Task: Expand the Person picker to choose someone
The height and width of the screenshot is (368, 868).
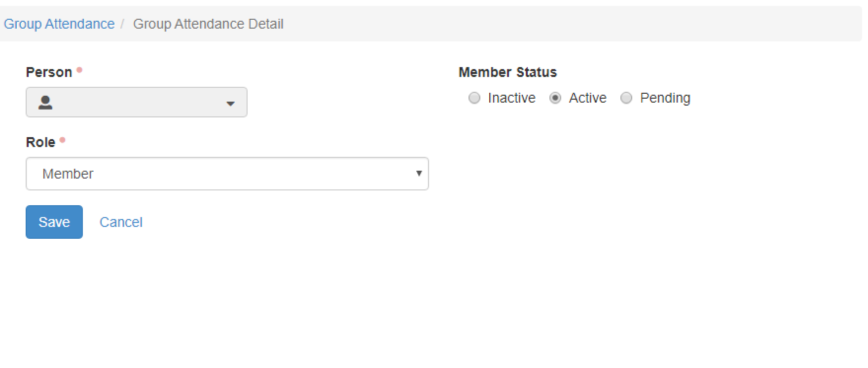Action: (137, 102)
